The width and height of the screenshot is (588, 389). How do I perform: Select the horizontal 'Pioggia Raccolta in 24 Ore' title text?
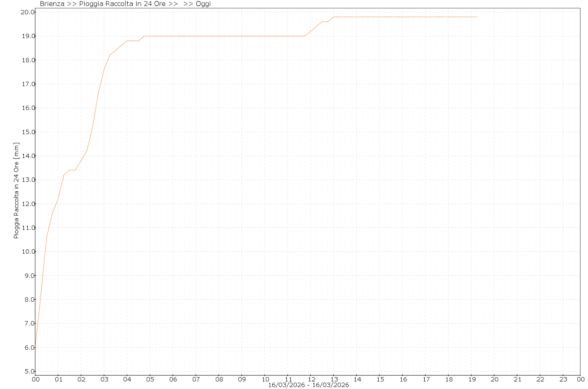pyautogui.click(x=122, y=4)
